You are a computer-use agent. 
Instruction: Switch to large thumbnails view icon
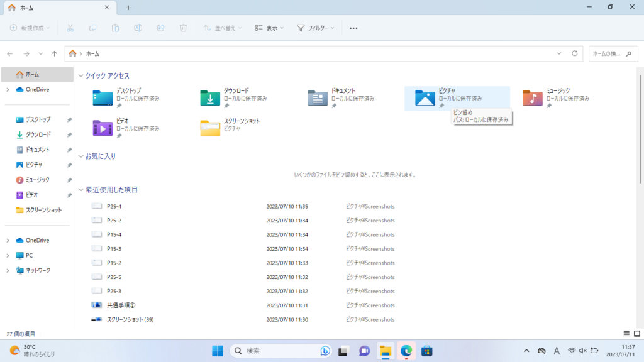(x=637, y=333)
